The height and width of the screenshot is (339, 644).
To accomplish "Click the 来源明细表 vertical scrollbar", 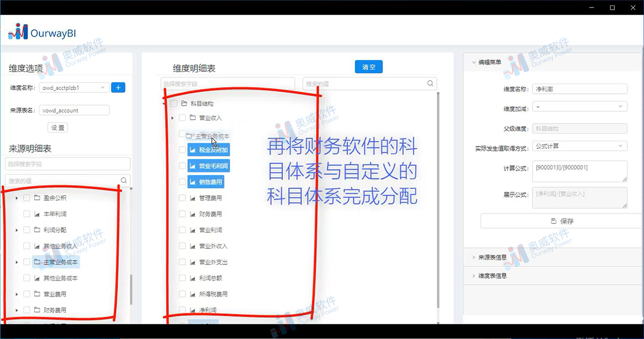I will click(131, 290).
